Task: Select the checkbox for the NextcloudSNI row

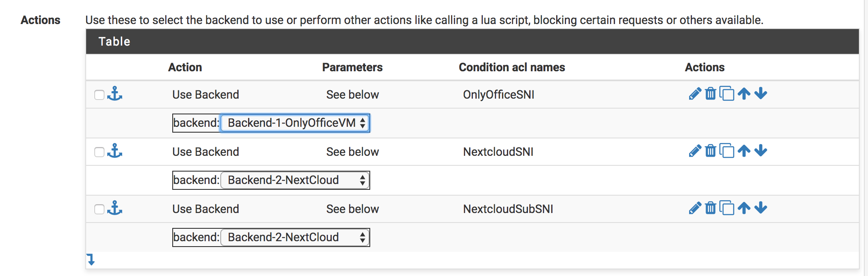Action: coord(99,152)
